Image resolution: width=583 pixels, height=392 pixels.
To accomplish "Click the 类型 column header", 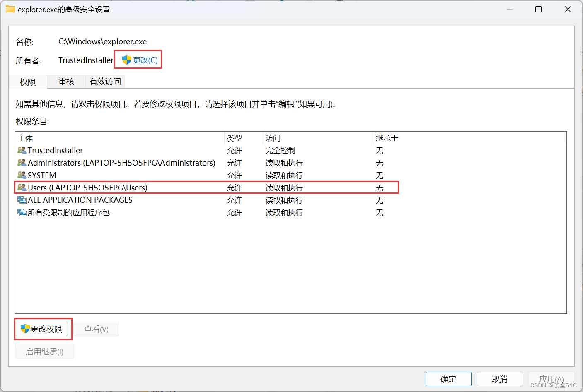I will coord(244,138).
